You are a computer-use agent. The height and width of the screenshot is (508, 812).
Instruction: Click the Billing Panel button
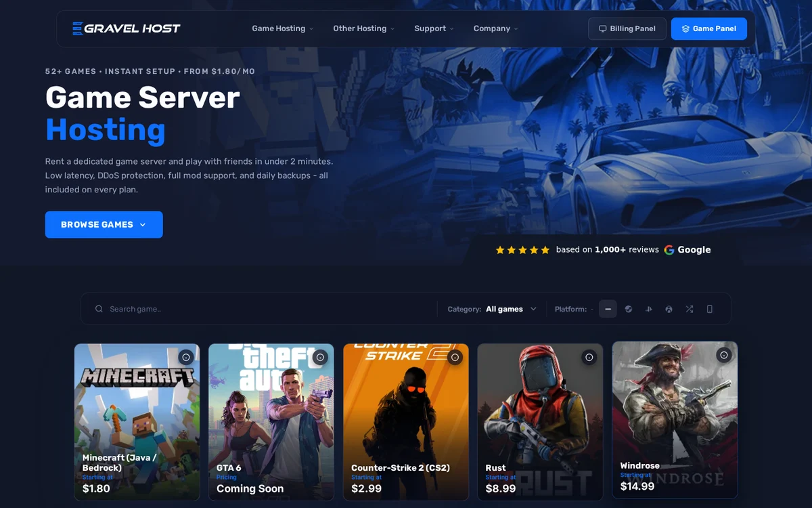pyautogui.click(x=627, y=28)
